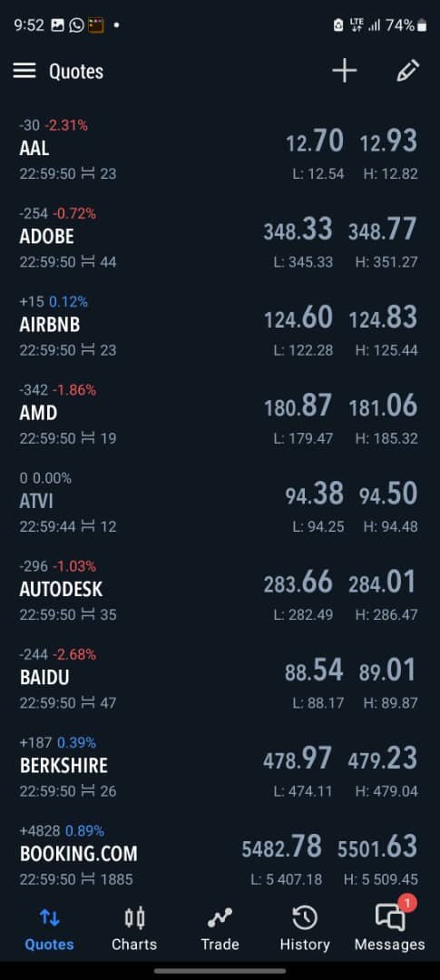Tap AMD bid price 180.87
The width and height of the screenshot is (440, 980).
point(298,407)
